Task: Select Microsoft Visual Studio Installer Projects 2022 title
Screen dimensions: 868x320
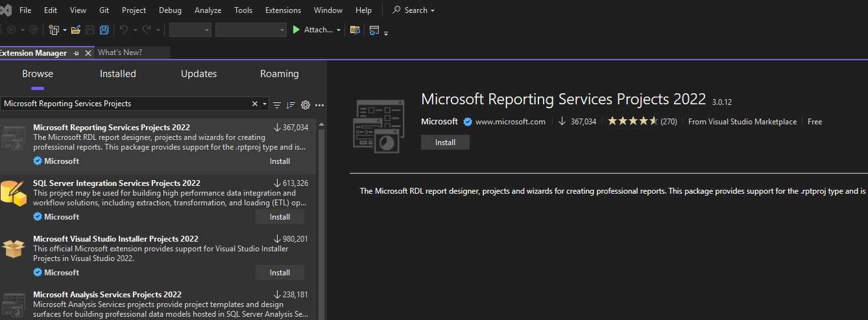Action: click(115, 239)
